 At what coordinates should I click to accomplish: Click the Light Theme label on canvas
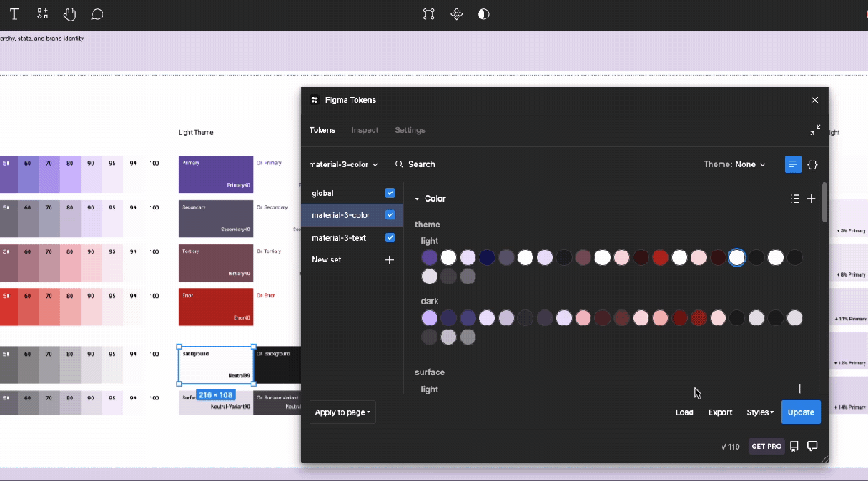tap(196, 132)
